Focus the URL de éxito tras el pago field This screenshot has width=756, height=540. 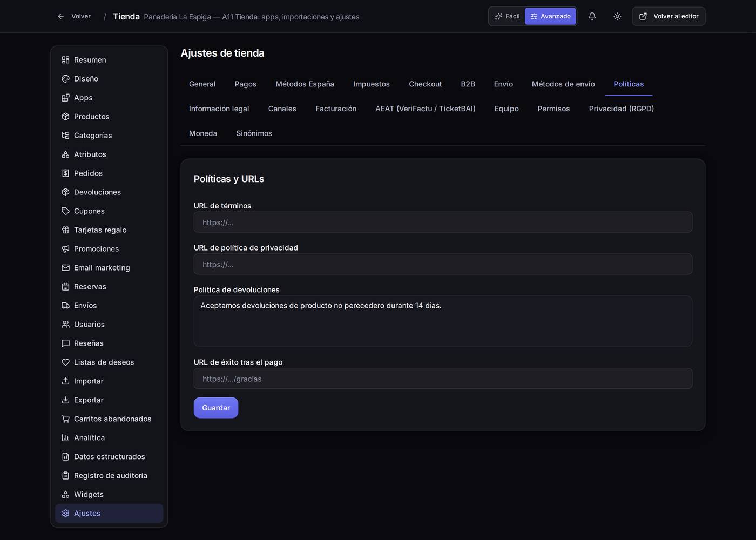pyautogui.click(x=443, y=379)
